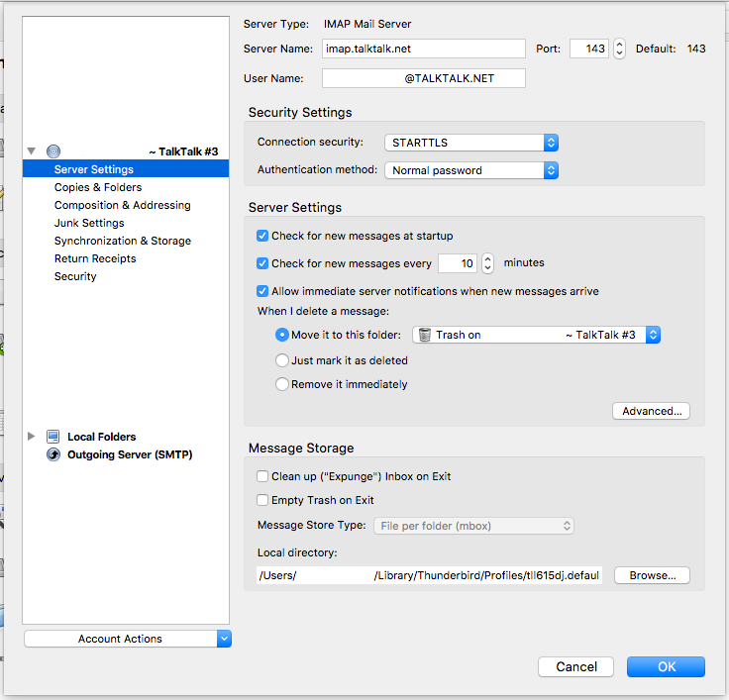Viewport: 729px width, 700px height.
Task: Collapse the TalkTalk #3 account tree
Action: pos(32,151)
